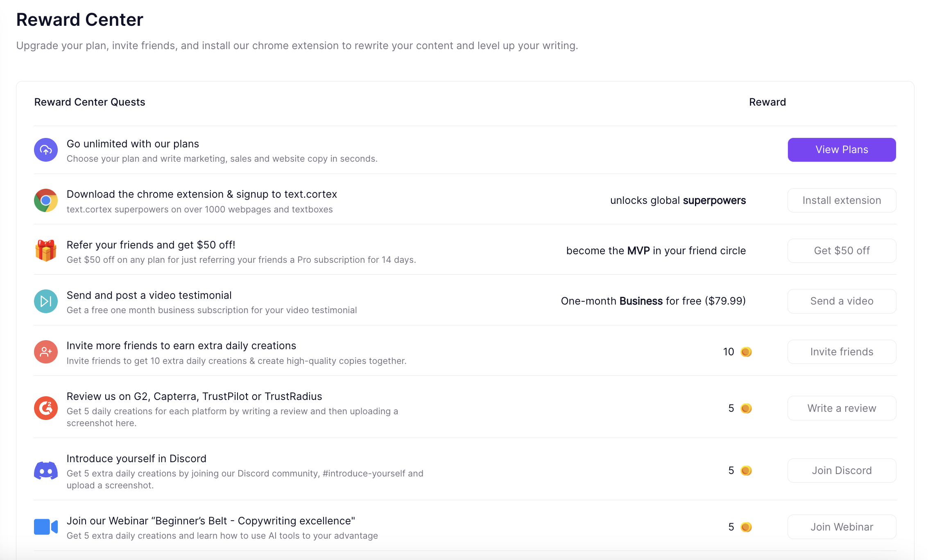This screenshot has height=560, width=928.
Task: Click the coin in the G2 review row
Action: 746,408
